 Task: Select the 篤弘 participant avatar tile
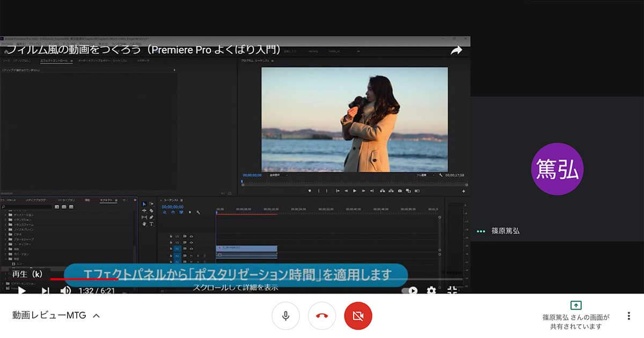click(557, 168)
